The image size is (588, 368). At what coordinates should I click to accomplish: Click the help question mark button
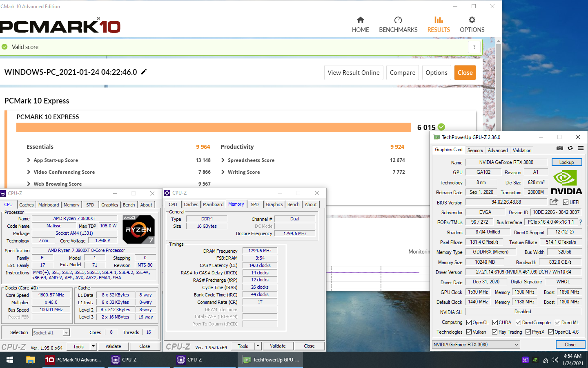point(474,47)
